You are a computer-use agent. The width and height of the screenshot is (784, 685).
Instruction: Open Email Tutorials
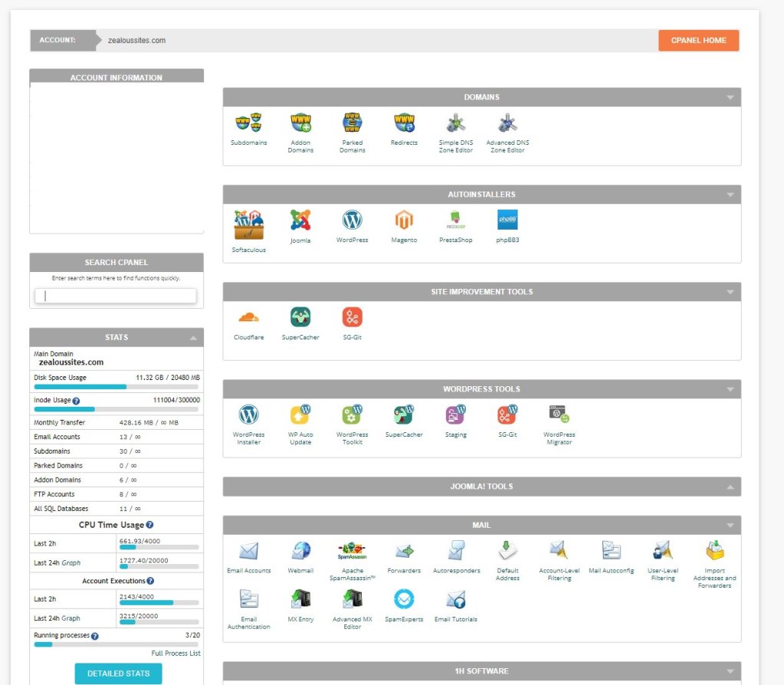[455, 599]
